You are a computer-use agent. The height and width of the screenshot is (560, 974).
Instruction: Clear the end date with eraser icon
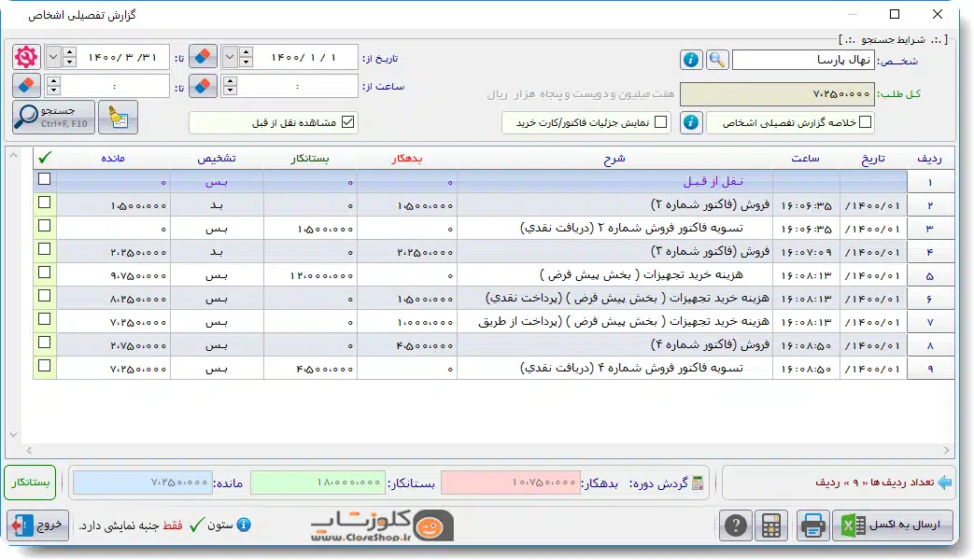point(203,57)
